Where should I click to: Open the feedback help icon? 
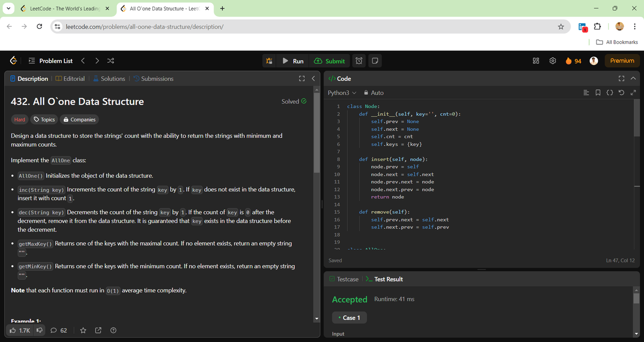pos(113,330)
